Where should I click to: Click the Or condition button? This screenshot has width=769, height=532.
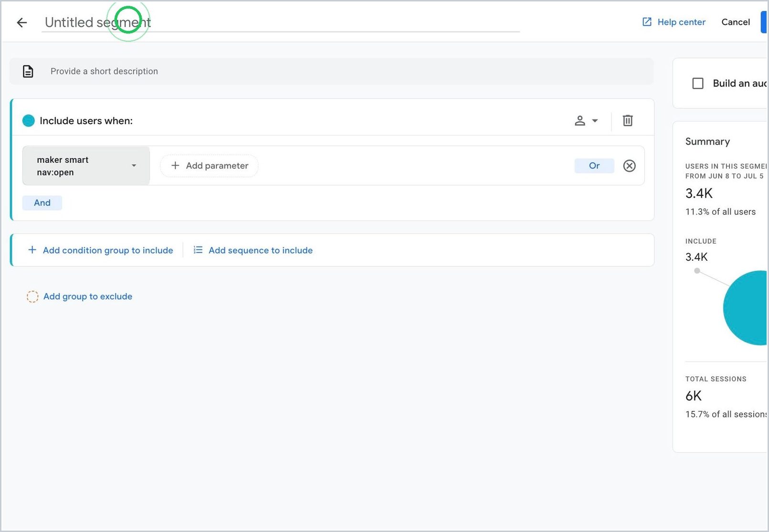[594, 166]
